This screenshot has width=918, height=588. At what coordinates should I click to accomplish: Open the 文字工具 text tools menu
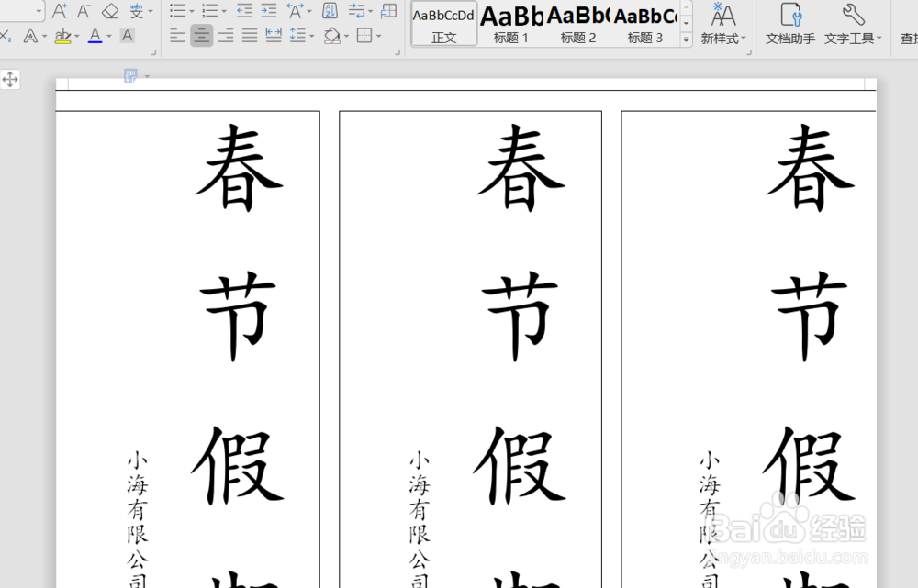(853, 24)
